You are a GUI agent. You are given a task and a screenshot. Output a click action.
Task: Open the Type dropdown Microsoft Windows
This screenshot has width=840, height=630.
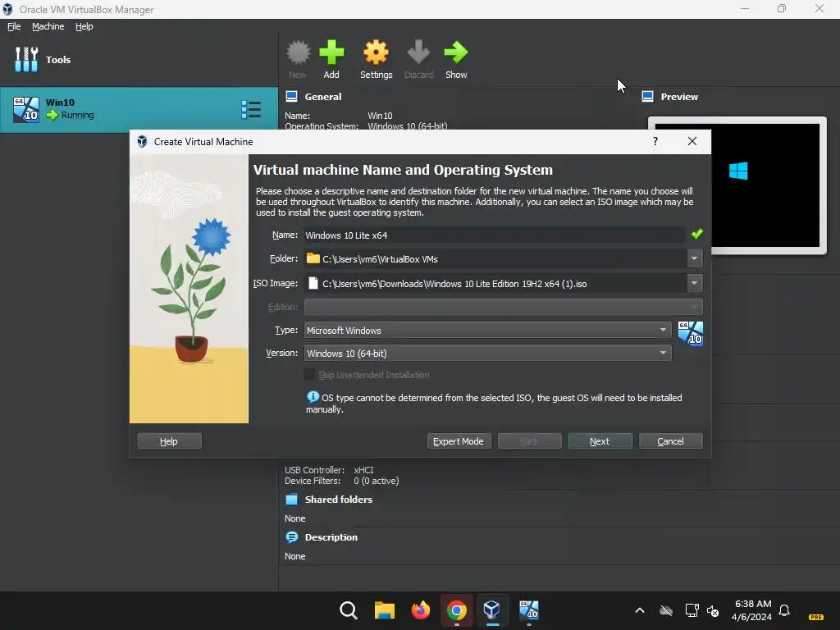(x=487, y=330)
